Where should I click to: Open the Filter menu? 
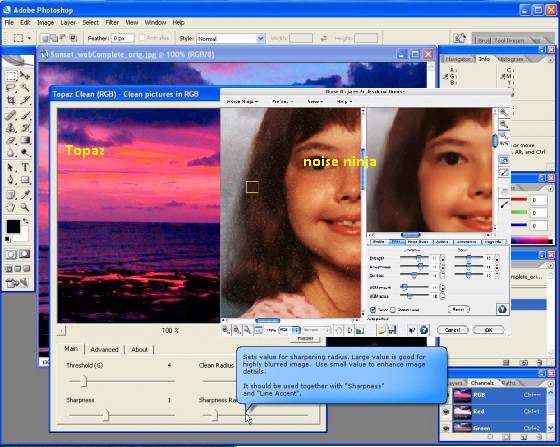tap(112, 22)
